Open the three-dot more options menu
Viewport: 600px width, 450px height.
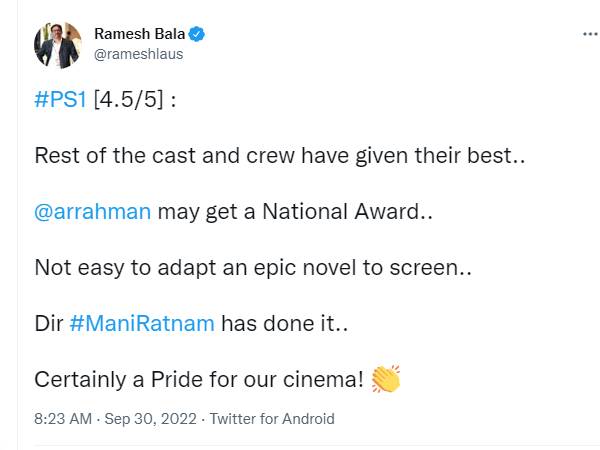pos(589,33)
